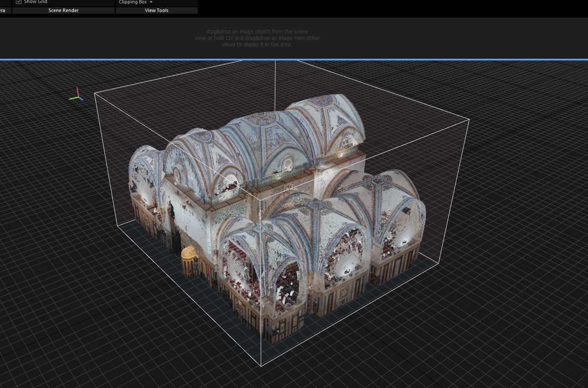
Task: Click the Scene Render group label
Action: [x=63, y=10]
